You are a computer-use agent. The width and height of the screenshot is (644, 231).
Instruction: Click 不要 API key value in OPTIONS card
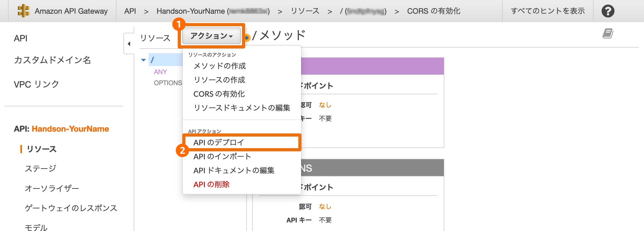pyautogui.click(x=325, y=220)
